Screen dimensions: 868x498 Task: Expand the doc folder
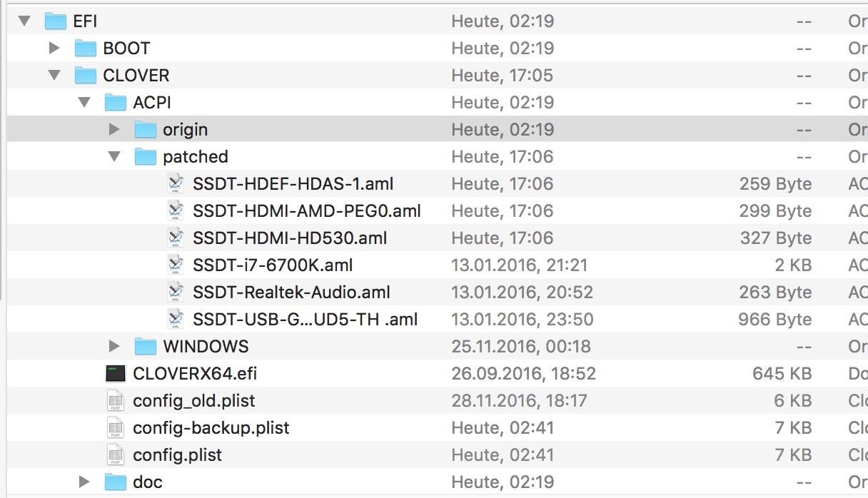(x=84, y=482)
